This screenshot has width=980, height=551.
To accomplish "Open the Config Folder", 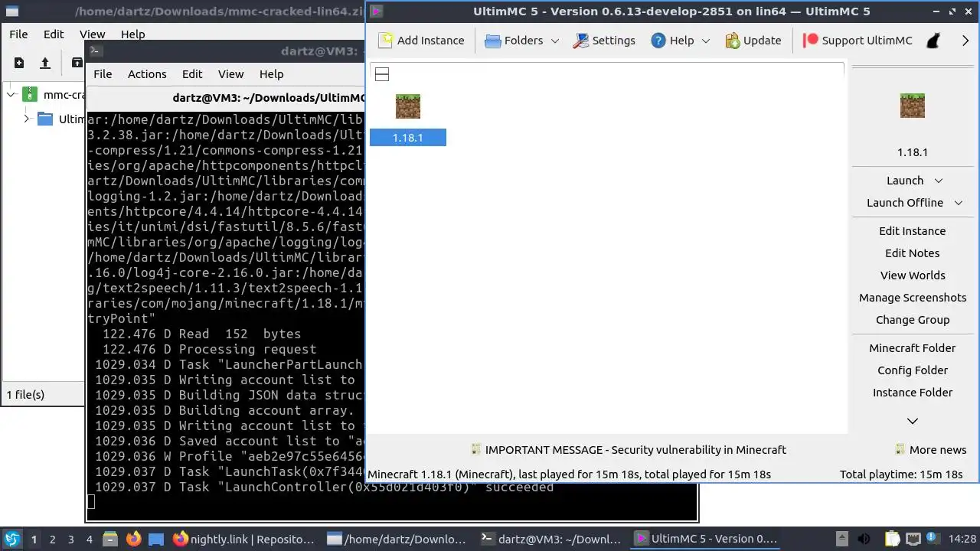I will [x=913, y=370].
